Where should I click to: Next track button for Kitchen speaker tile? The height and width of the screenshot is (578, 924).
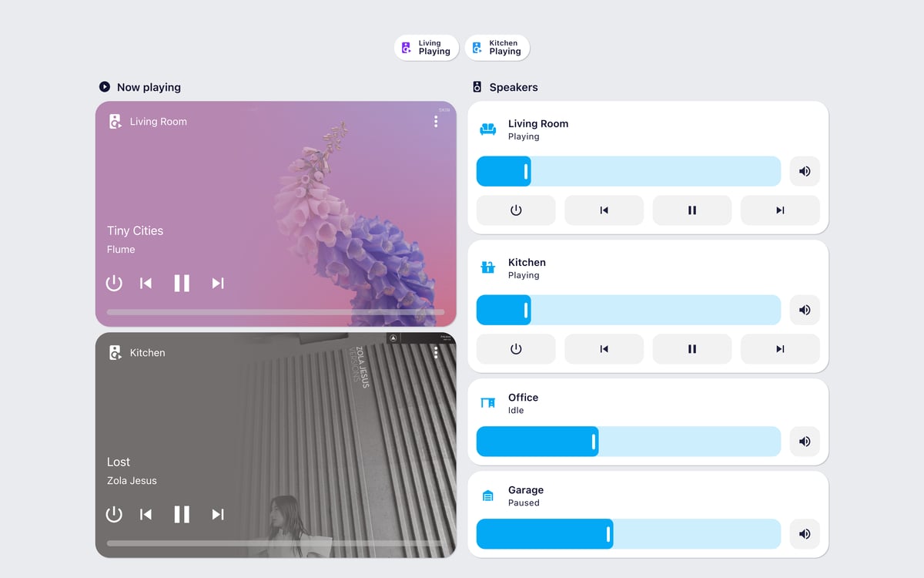click(780, 349)
